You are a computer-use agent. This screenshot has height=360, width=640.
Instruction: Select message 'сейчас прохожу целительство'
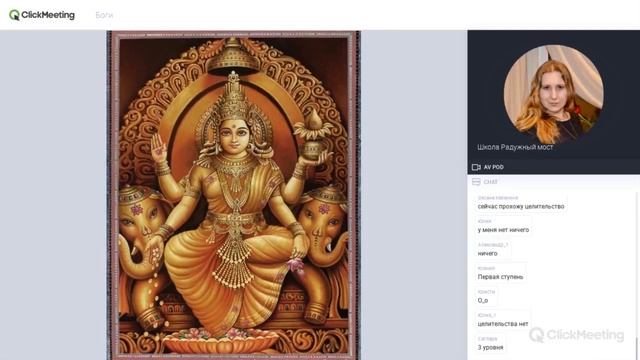(521, 207)
